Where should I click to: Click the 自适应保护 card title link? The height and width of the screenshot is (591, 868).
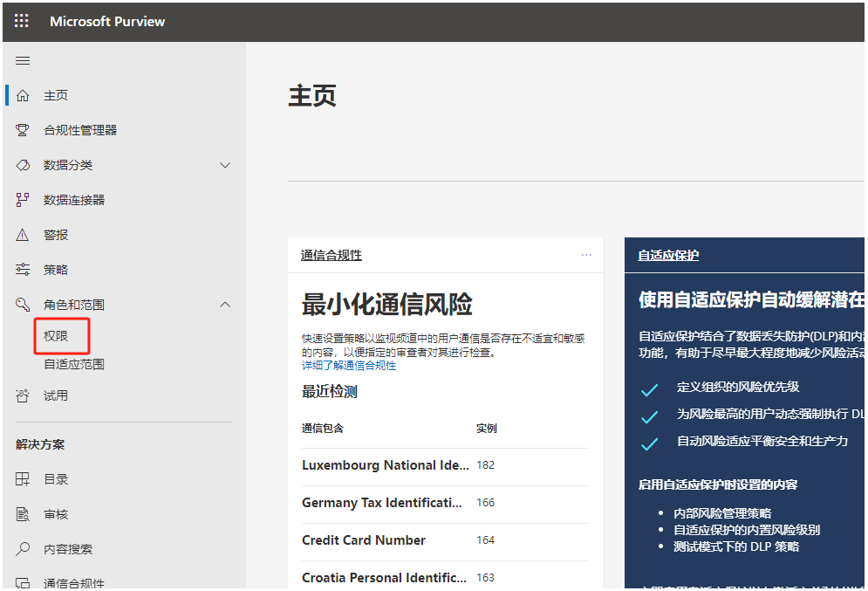[668, 255]
